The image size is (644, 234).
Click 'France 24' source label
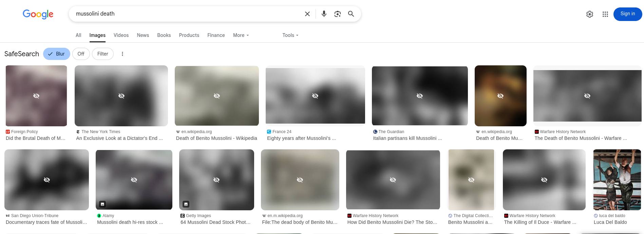coord(282,132)
